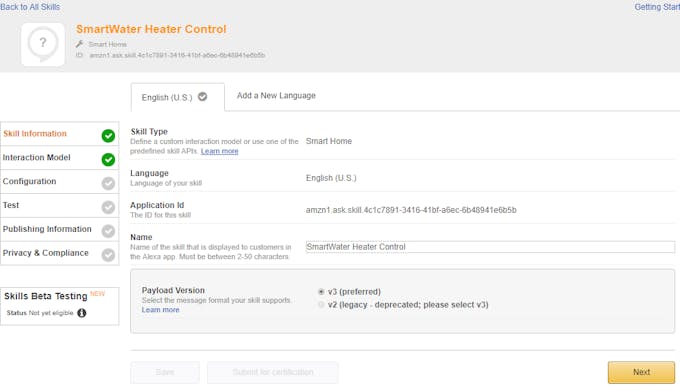The height and width of the screenshot is (388, 680).
Task: Click Learn more under Skill Type
Action: point(219,151)
